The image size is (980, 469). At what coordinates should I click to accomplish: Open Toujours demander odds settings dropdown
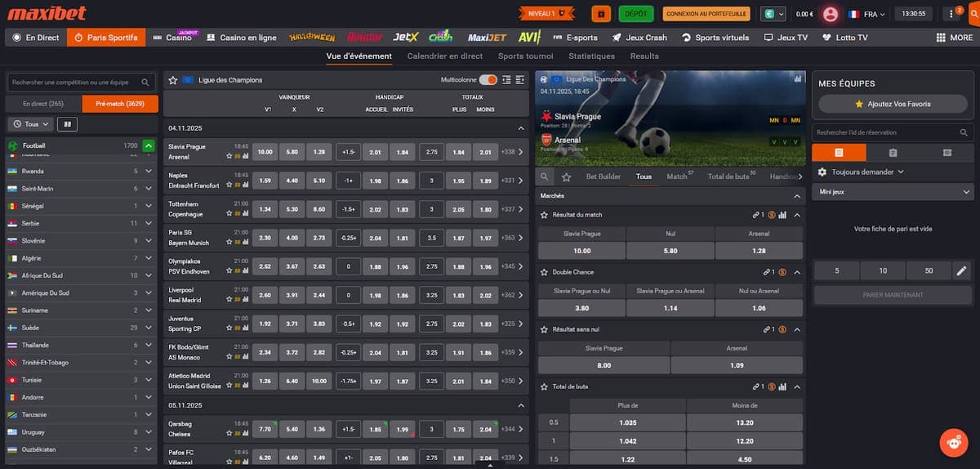click(861, 172)
